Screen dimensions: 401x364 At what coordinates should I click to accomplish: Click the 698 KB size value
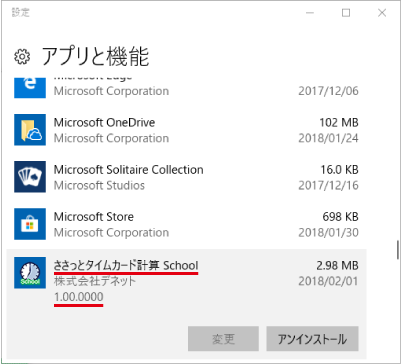click(340, 217)
